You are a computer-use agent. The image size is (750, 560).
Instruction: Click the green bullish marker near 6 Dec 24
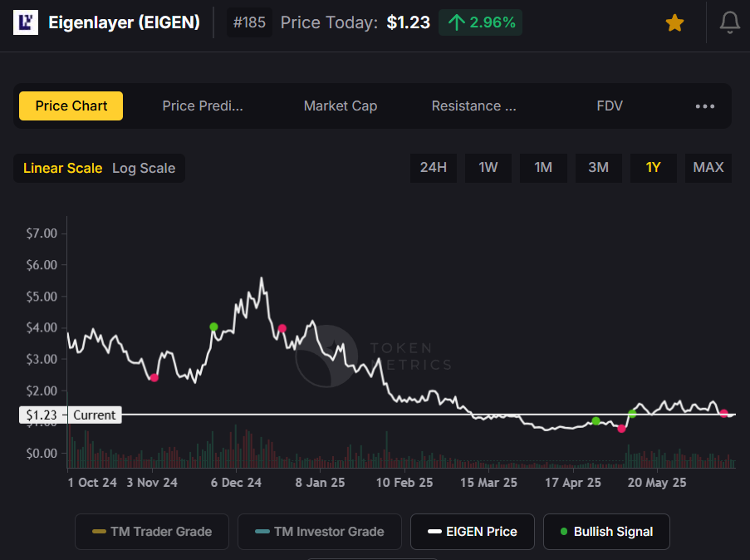click(213, 327)
